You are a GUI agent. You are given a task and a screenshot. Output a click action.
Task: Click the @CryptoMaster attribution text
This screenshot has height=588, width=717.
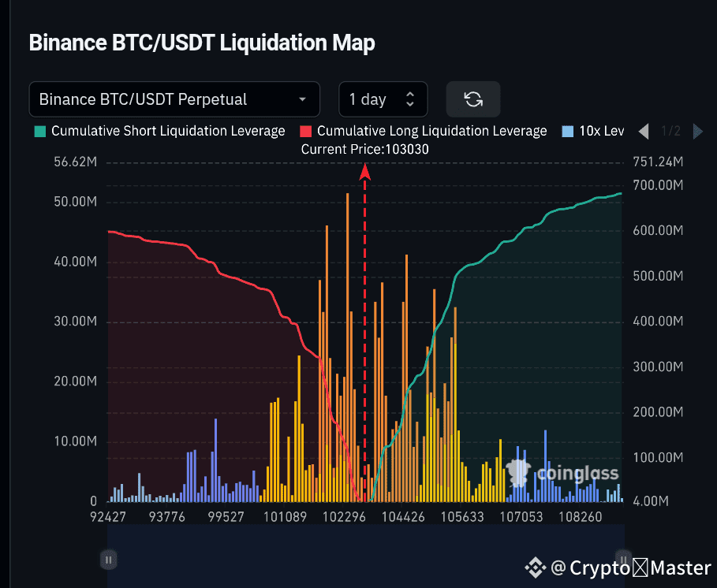(631, 568)
